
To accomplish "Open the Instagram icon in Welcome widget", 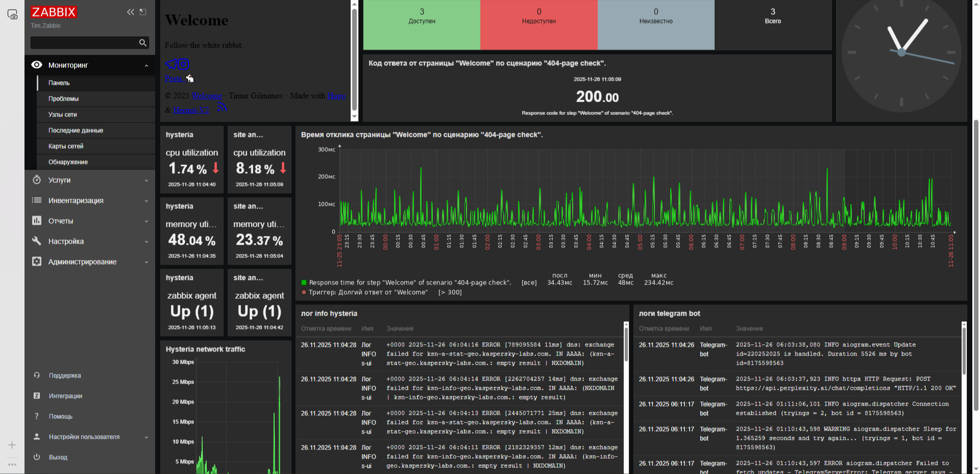I will click(183, 64).
